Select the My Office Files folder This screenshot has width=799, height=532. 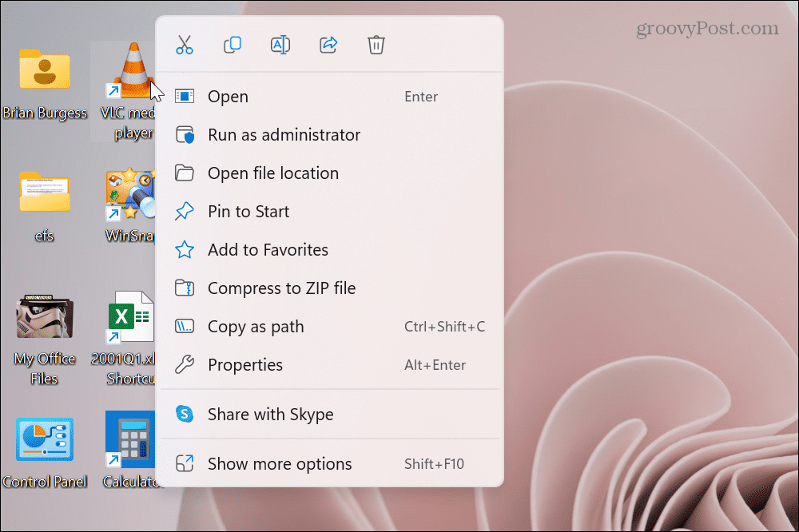[x=45, y=316]
